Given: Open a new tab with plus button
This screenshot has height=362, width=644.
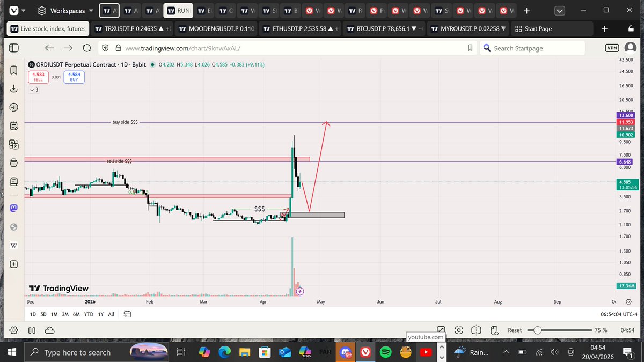Looking at the screenshot, I should (526, 10).
